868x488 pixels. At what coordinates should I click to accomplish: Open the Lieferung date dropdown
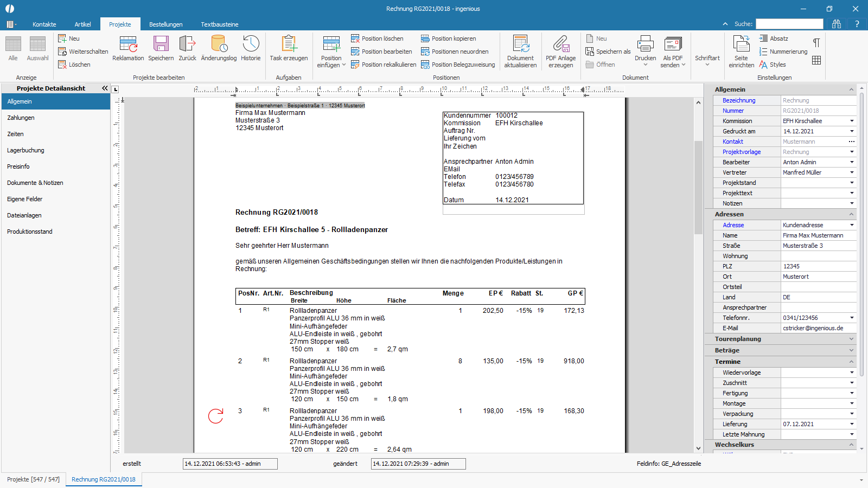[x=852, y=424]
